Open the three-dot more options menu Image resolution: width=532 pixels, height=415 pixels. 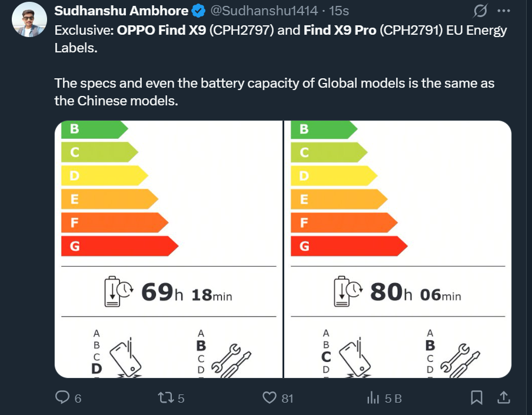click(x=503, y=11)
